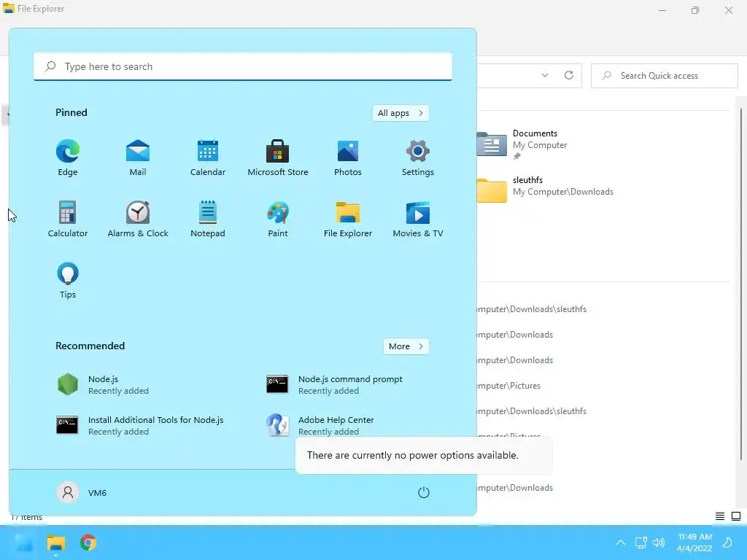Viewport: 747px width, 560px height.
Task: Expand File Explorer address bar dropdown
Action: pos(545,75)
